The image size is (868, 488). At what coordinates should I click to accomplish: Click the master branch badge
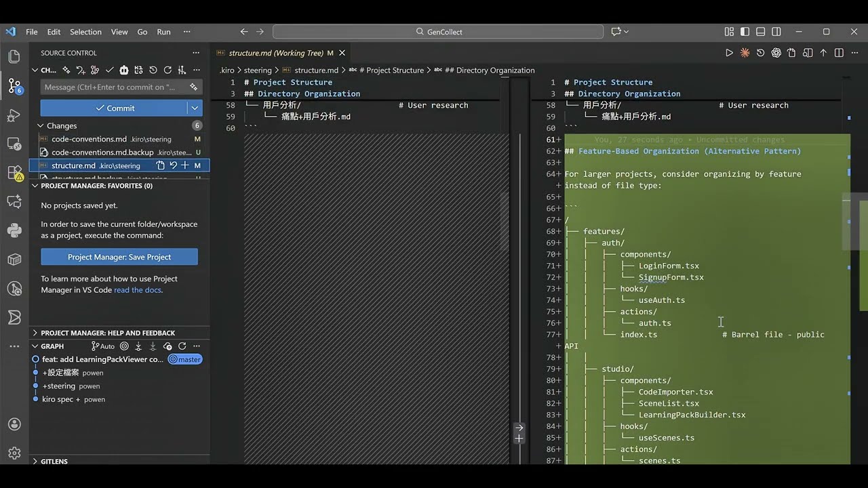tap(185, 359)
